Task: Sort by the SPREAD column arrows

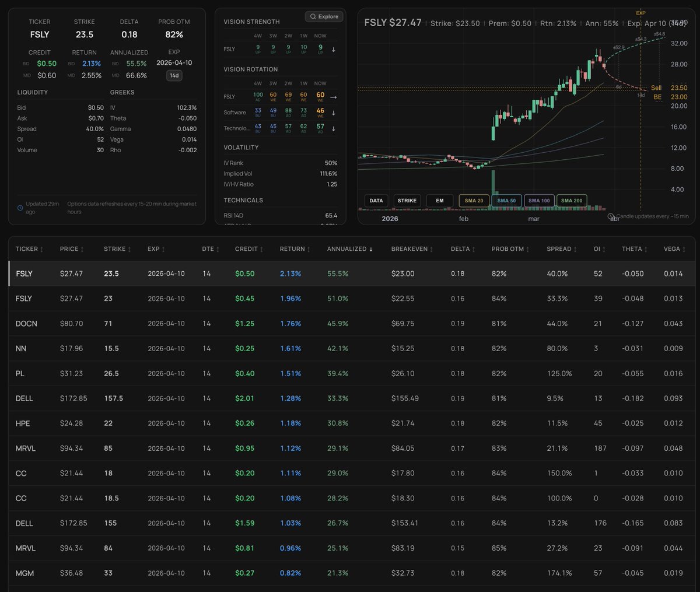Action: (575, 250)
